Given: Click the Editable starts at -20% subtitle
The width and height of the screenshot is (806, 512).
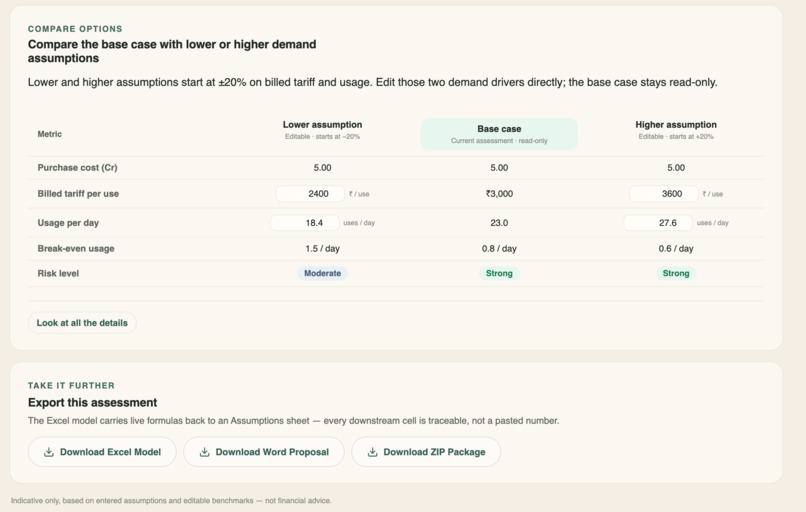Looking at the screenshot, I should click(x=322, y=137).
